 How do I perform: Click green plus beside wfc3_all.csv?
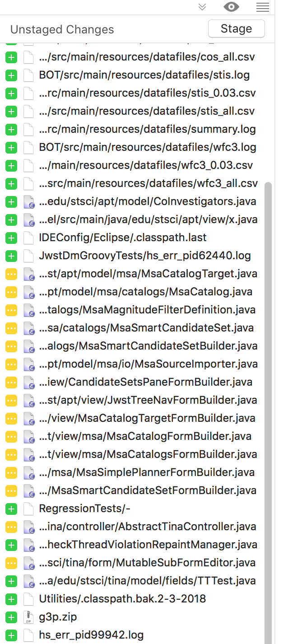[x=11, y=184]
